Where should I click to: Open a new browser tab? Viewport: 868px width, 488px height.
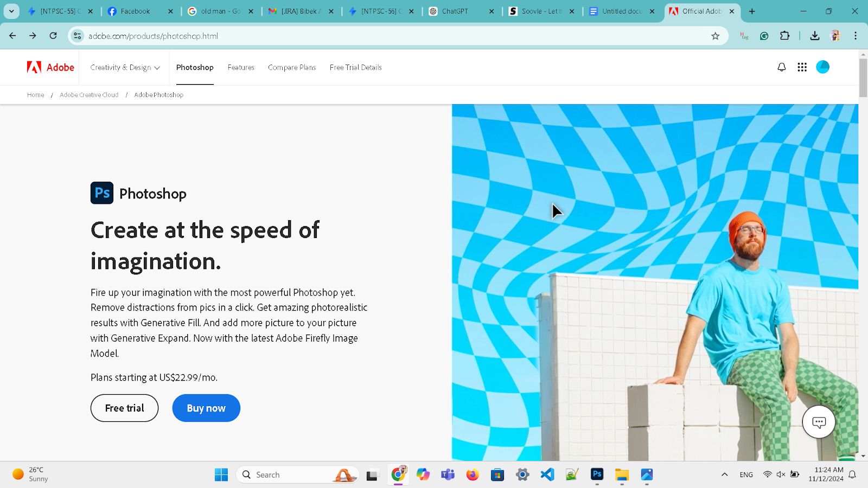(x=752, y=11)
